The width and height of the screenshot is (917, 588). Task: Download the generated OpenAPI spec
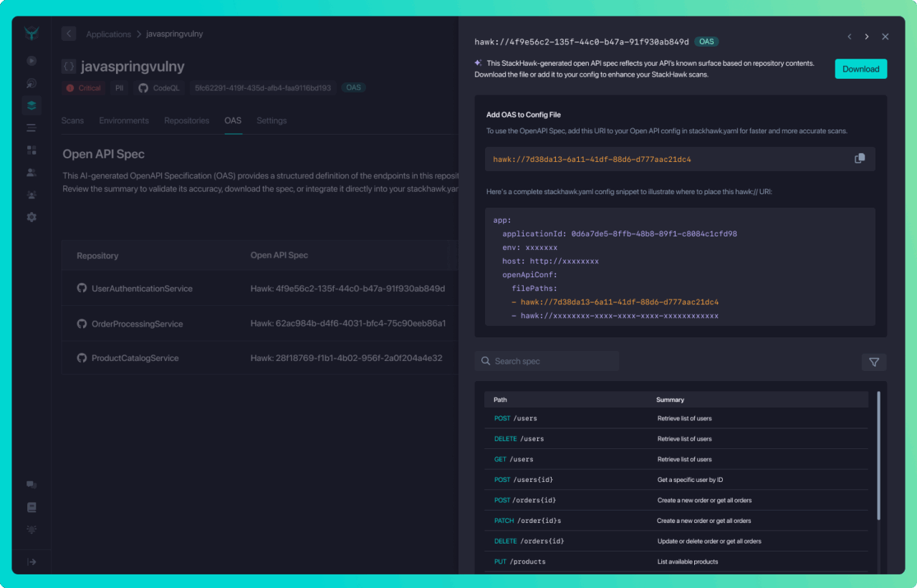[x=860, y=68]
